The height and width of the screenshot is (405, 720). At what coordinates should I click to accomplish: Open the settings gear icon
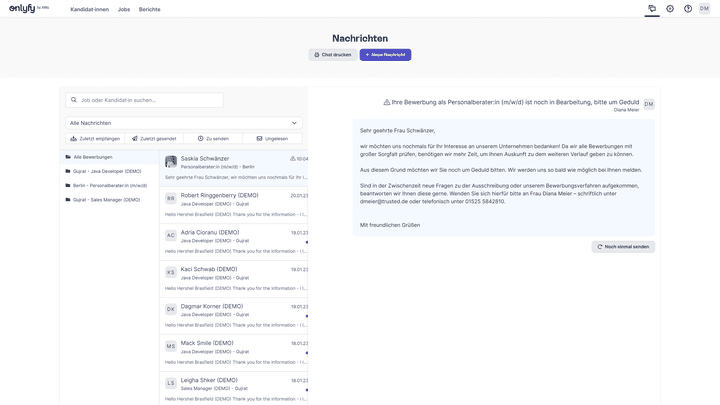click(x=670, y=8)
